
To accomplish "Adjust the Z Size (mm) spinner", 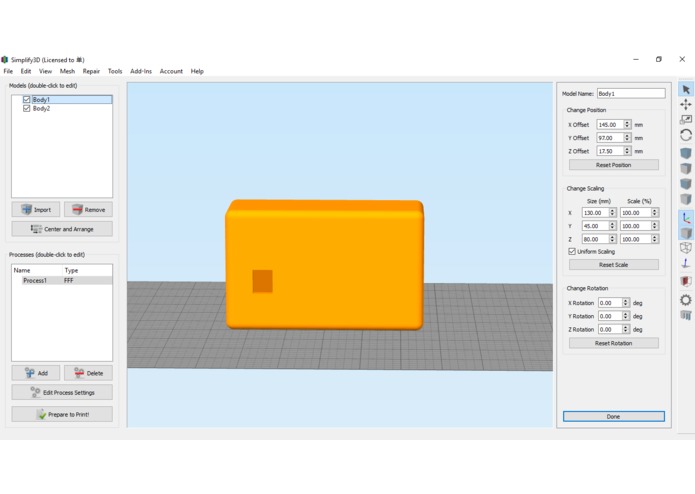I will pos(612,239).
